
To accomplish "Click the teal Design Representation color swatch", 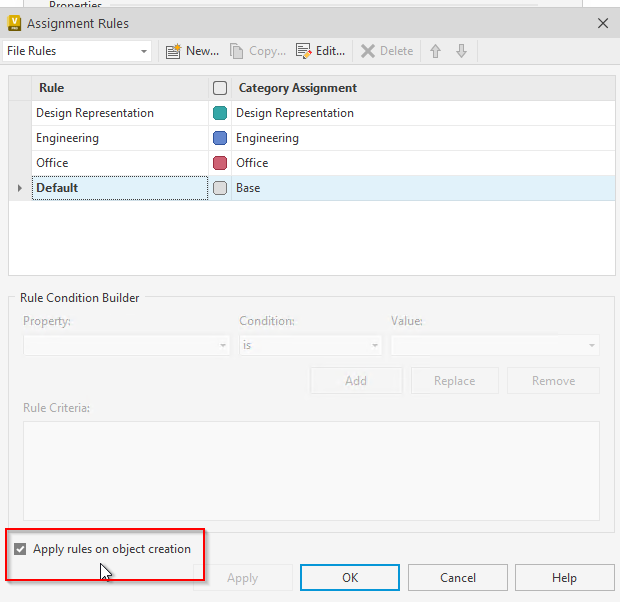I will (x=220, y=113).
